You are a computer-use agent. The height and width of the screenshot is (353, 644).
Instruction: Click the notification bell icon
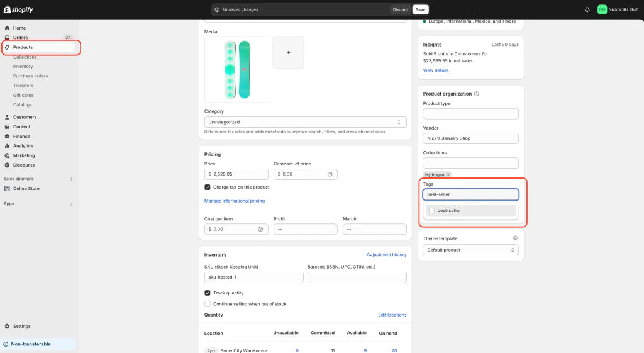(587, 9)
